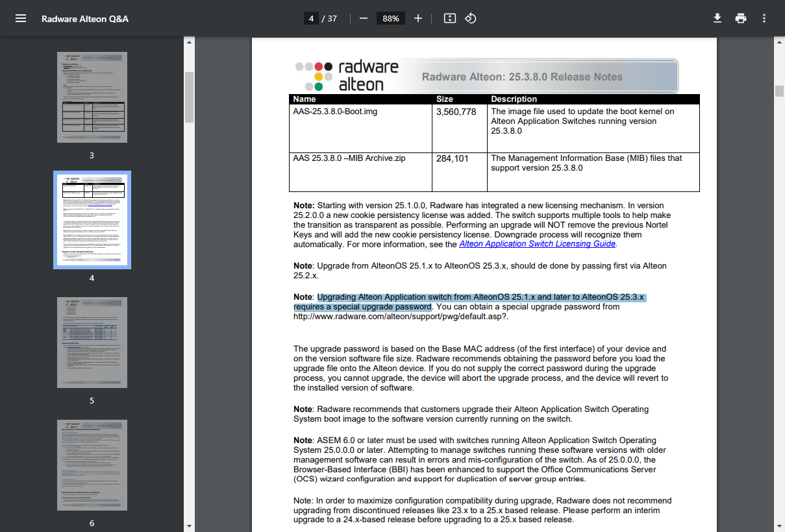The width and height of the screenshot is (785, 532).
Task: Click the document scrollbar down arrow
Action: pyautogui.click(x=779, y=526)
